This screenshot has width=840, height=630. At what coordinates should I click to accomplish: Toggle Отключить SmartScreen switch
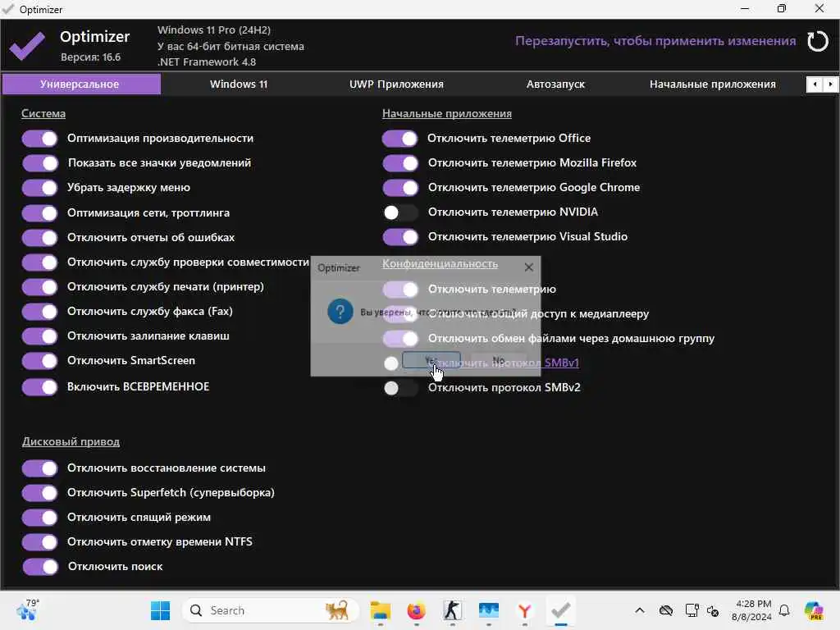tap(39, 361)
